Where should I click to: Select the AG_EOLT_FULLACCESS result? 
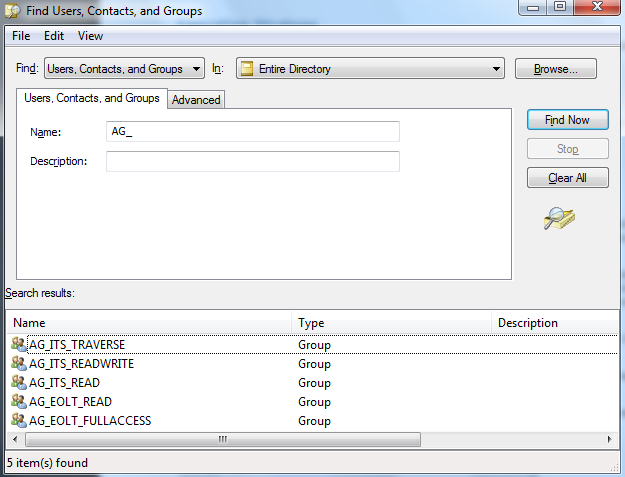tap(90, 420)
